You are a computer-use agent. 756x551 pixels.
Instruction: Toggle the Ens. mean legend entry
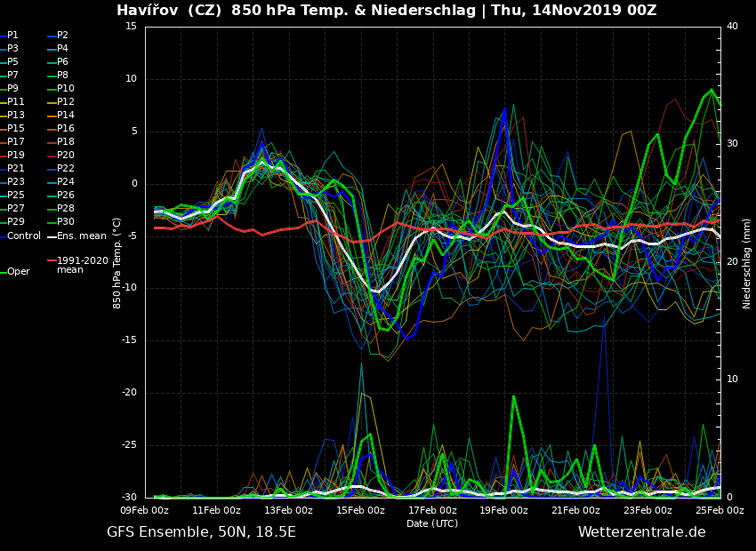click(x=81, y=236)
